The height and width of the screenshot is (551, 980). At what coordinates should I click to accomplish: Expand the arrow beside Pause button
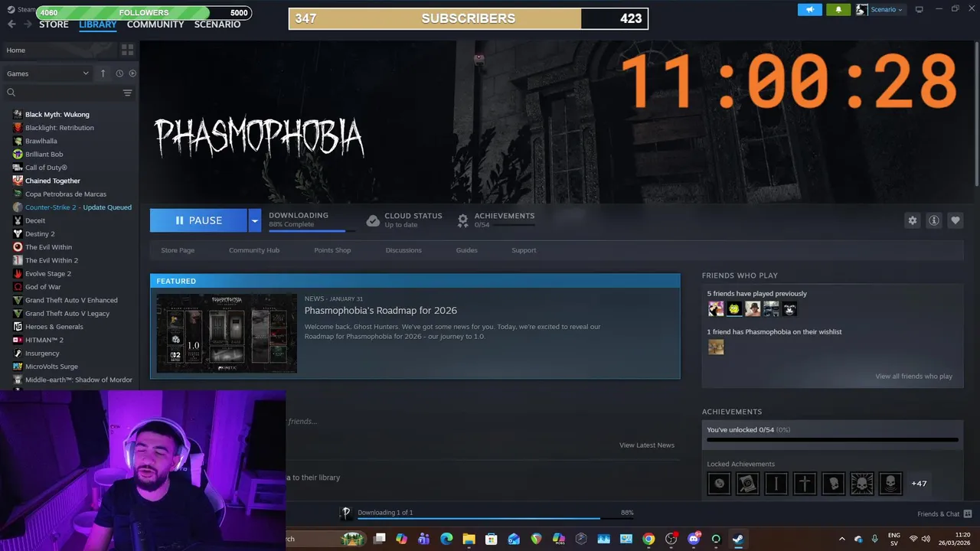[254, 220]
